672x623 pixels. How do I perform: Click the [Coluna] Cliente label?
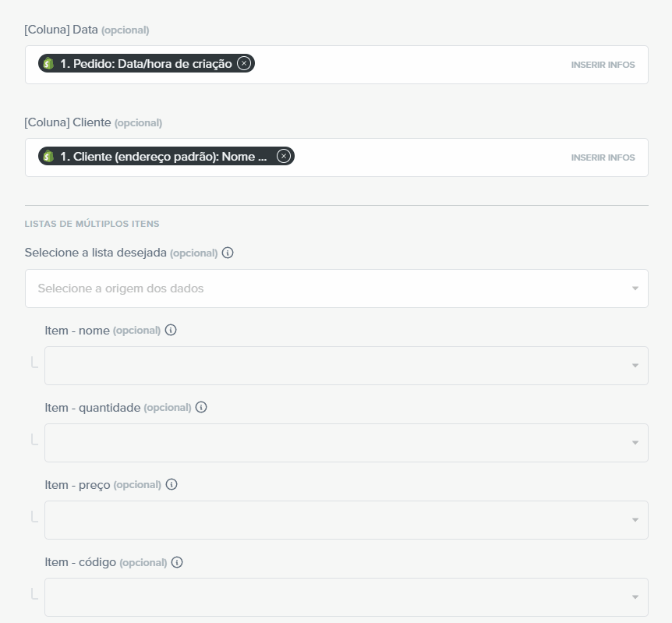coord(68,122)
